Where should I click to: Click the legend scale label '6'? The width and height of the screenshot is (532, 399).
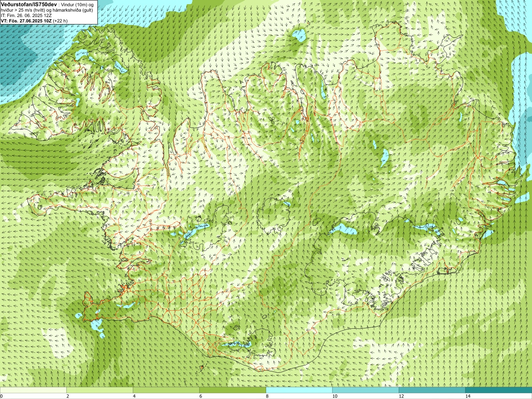click(x=201, y=396)
